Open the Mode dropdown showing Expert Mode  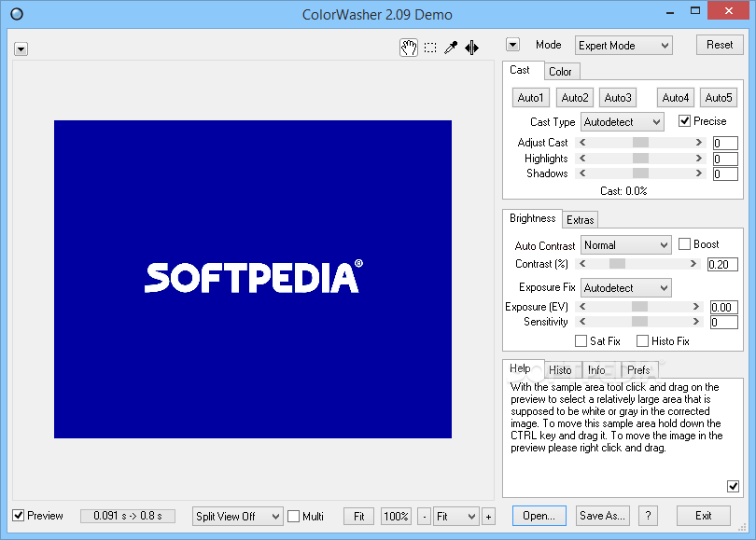pyautogui.click(x=623, y=46)
